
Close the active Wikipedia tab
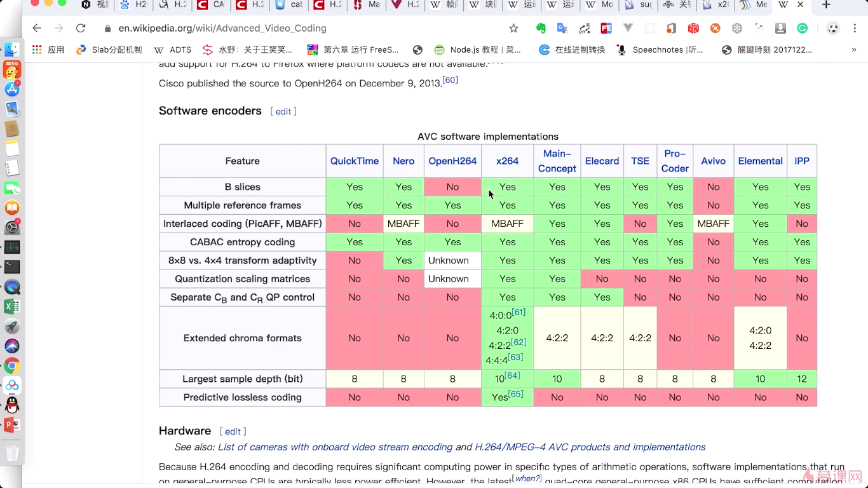point(800,5)
